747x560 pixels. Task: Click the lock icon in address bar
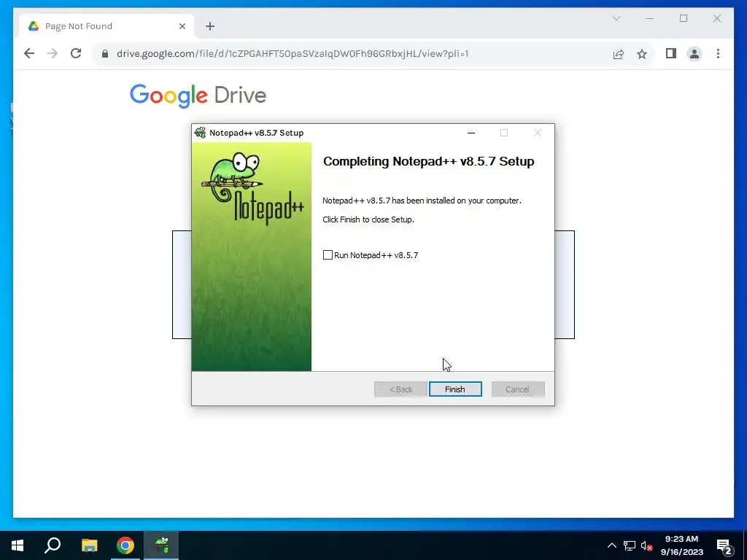coord(105,54)
